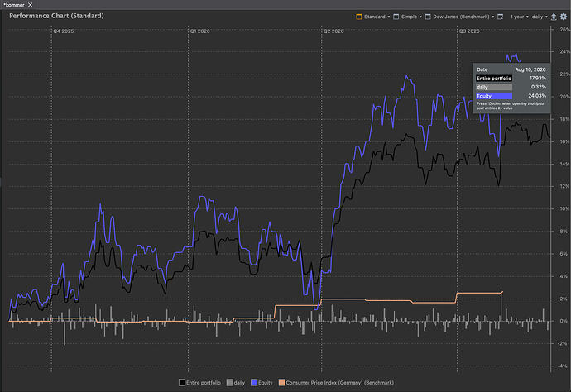
Task: Click the Entire portfolio legend label
Action: (x=204, y=383)
